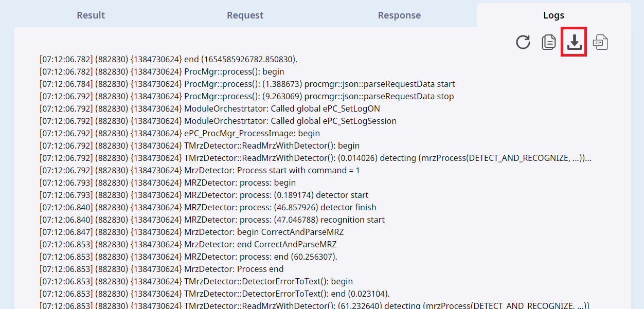Open the Request tab
The height and width of the screenshot is (309, 644).
click(x=245, y=15)
